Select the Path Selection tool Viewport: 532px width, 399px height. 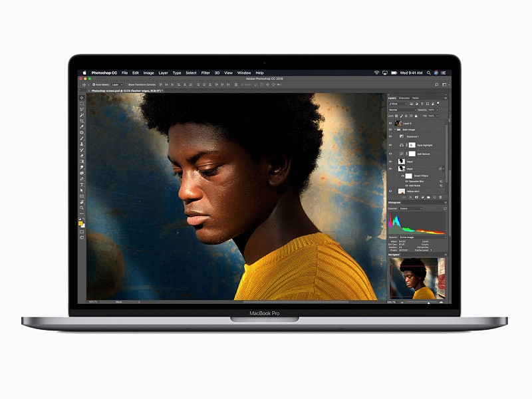coord(82,190)
